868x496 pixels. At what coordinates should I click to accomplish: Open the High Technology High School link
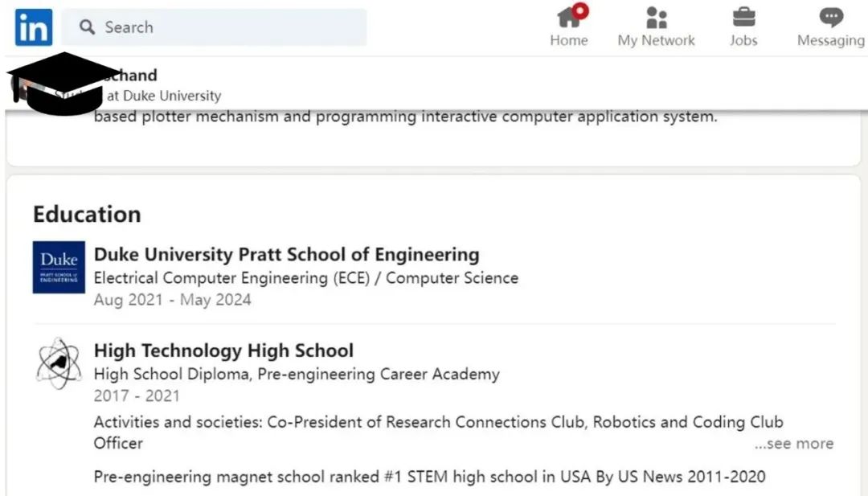[x=223, y=350]
